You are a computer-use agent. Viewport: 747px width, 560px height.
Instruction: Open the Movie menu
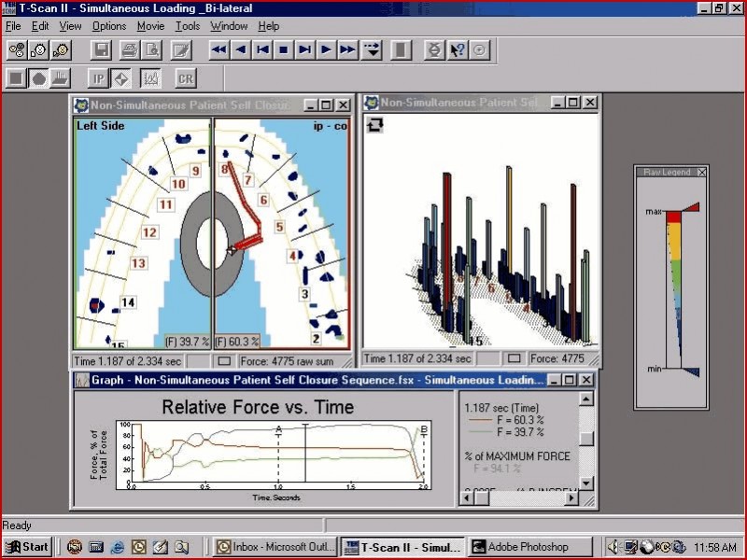pos(150,26)
